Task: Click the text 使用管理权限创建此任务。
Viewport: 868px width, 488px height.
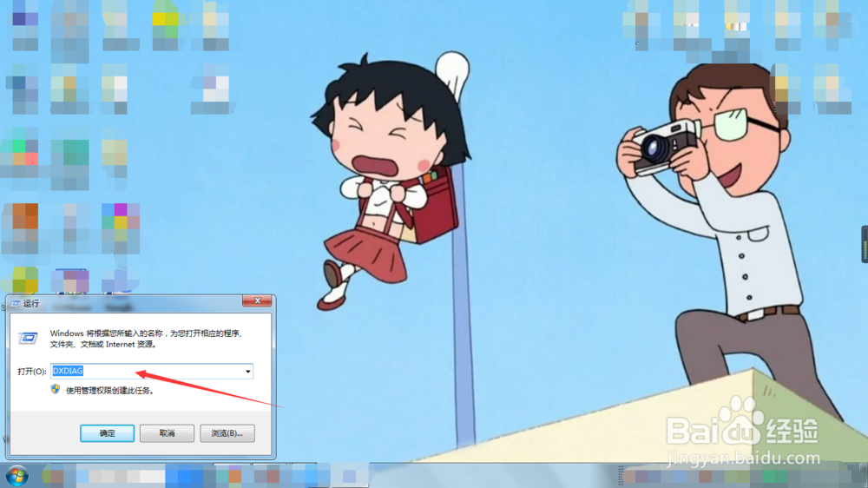Action: 109,391
